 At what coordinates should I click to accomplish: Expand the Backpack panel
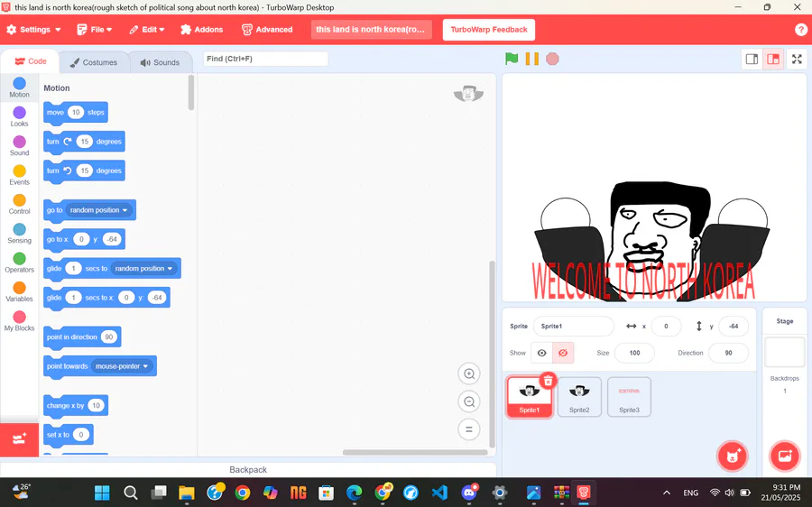coord(248,470)
